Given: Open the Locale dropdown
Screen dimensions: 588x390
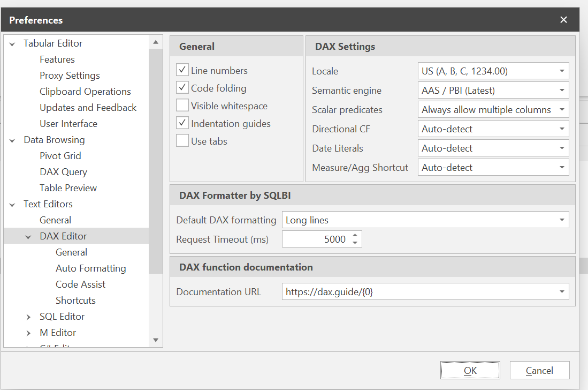Looking at the screenshot, I should click(562, 70).
